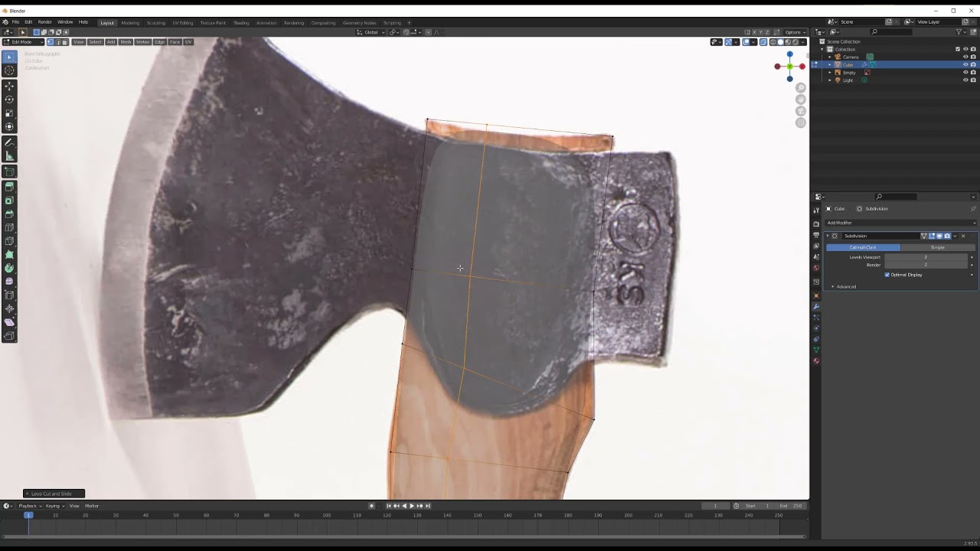The height and width of the screenshot is (551, 980).
Task: Switch to vertex select mode
Action: pyautogui.click(x=51, y=42)
